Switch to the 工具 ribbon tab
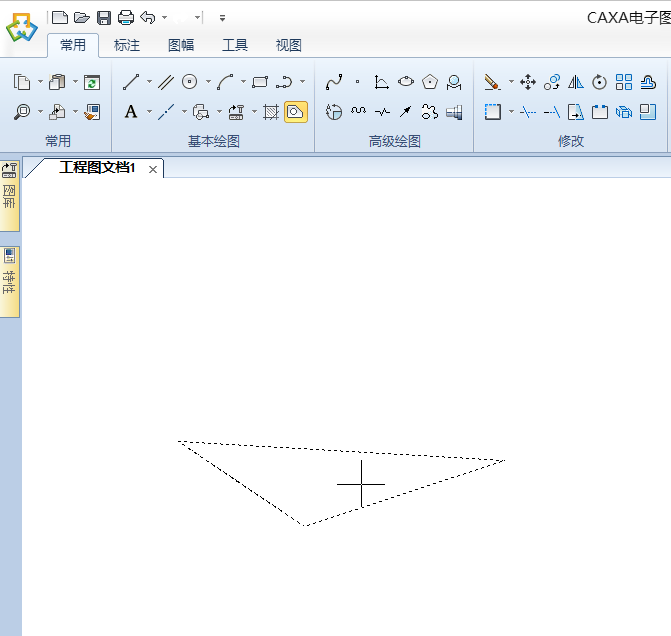 coord(235,45)
